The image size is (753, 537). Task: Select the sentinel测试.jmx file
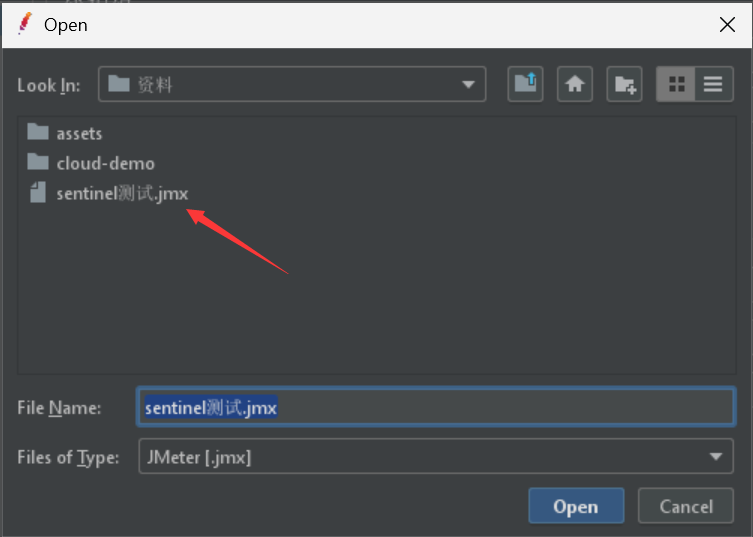pyautogui.click(x=109, y=193)
